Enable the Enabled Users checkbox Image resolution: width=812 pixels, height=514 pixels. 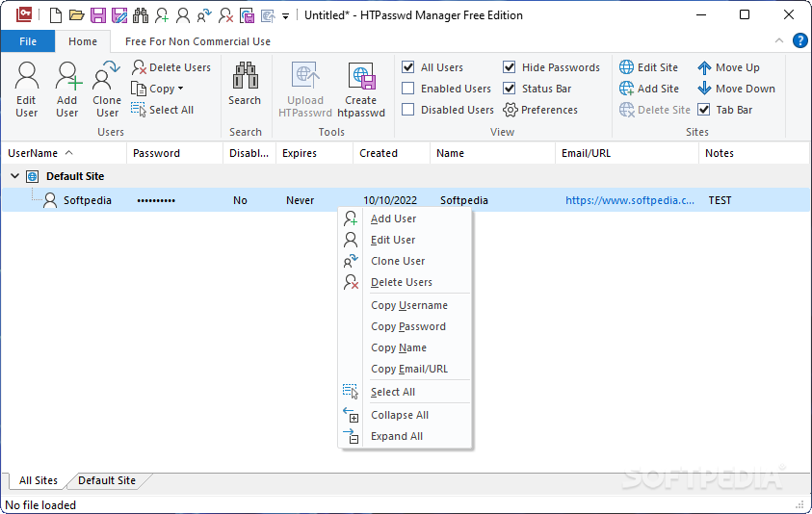[x=408, y=89]
